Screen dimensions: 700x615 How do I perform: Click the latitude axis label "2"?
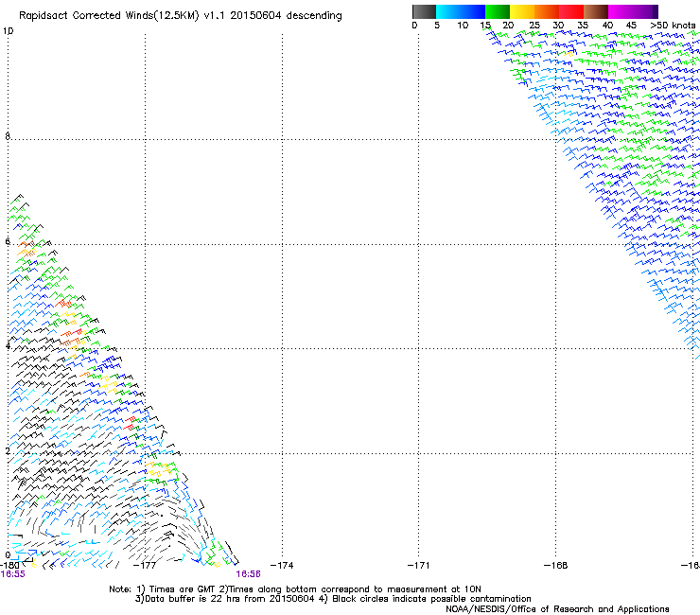pos(8,450)
